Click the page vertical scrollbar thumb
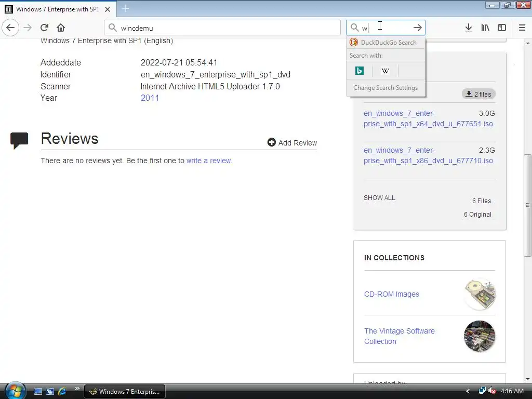Viewport: 532px width, 399px height. [x=528, y=205]
